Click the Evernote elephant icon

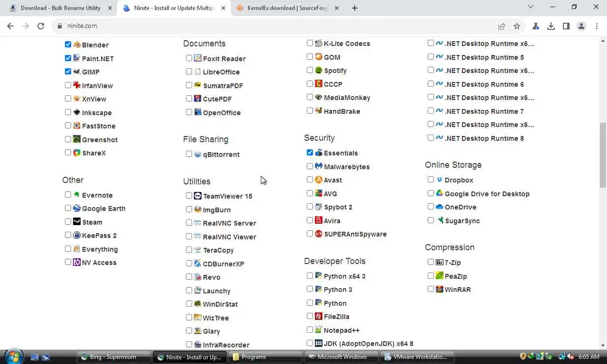(x=76, y=195)
